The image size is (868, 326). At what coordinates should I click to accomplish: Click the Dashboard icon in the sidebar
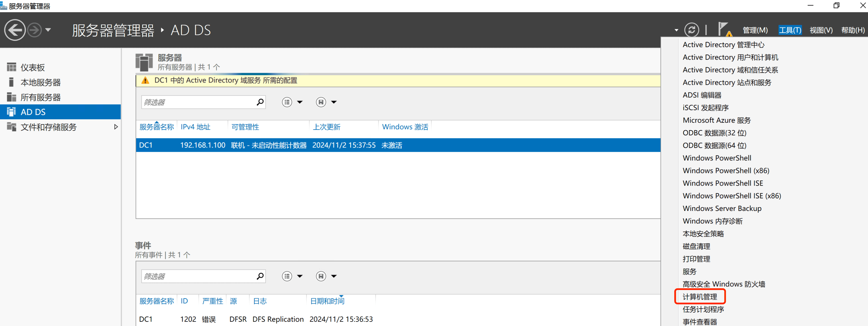tap(11, 67)
